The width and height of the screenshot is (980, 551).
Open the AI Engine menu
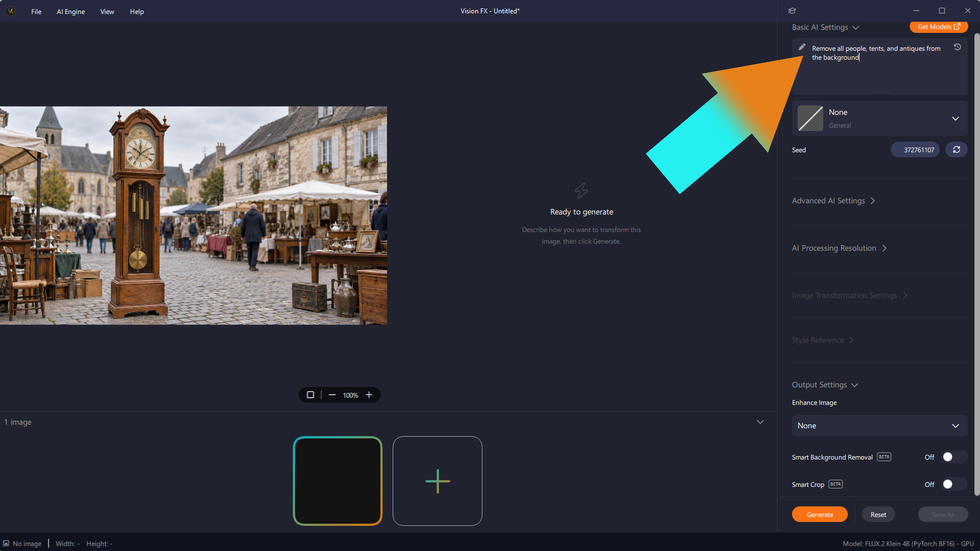click(71, 11)
